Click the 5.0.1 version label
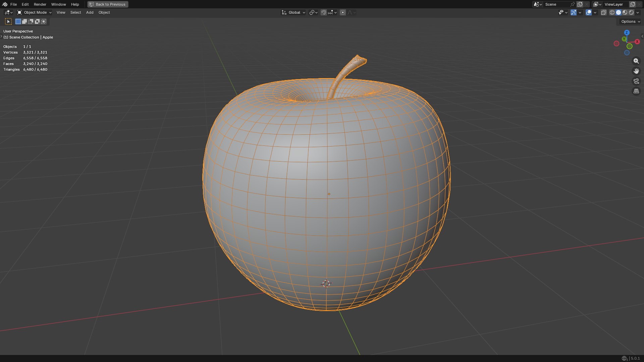The width and height of the screenshot is (644, 362). click(x=635, y=358)
